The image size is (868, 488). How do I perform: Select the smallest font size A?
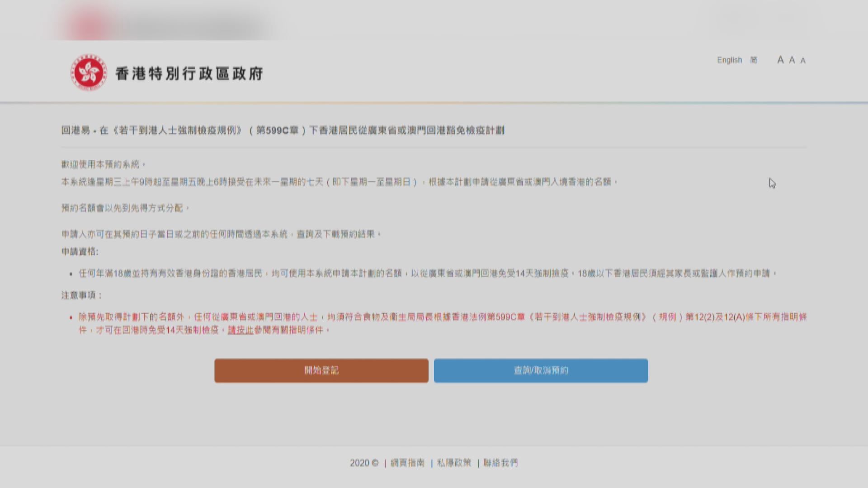pyautogui.click(x=803, y=61)
